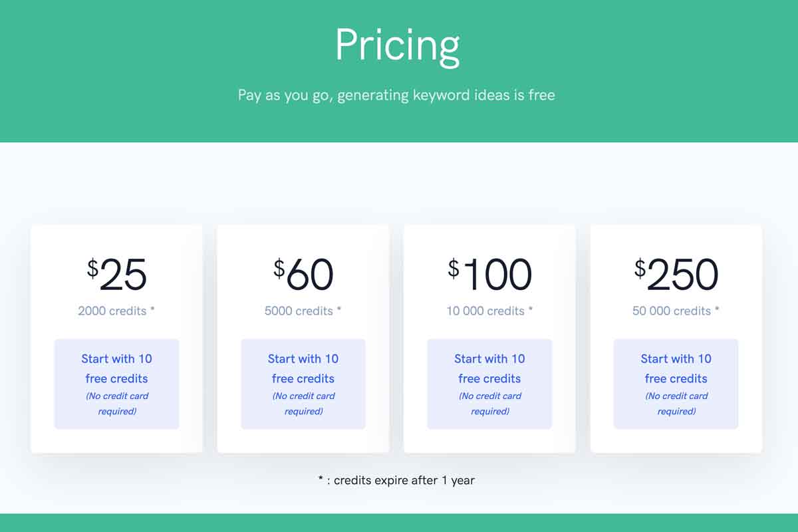Click the 5000 credits label

[303, 311]
